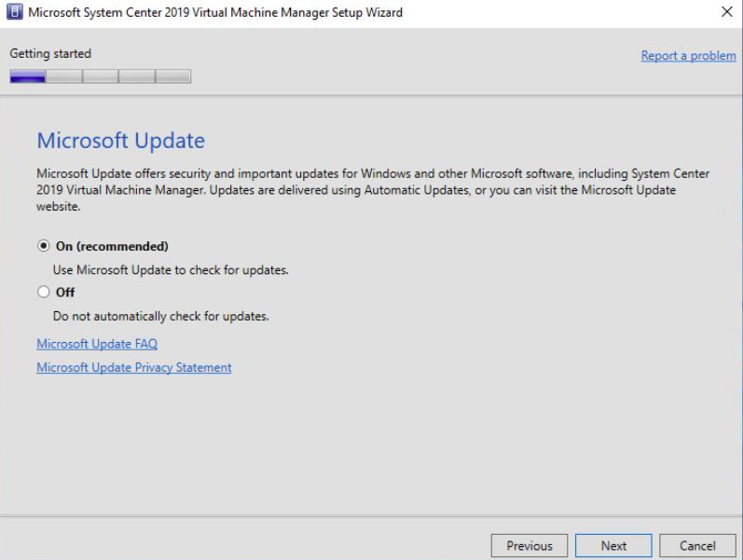Click the Getting started step label
The height and width of the screenshot is (560, 743).
(50, 54)
